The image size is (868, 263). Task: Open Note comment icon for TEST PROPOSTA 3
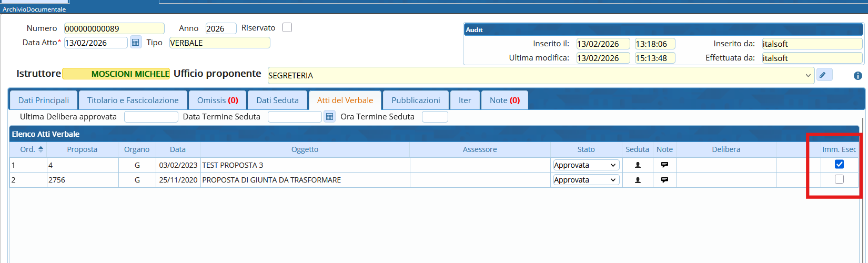pyautogui.click(x=664, y=165)
